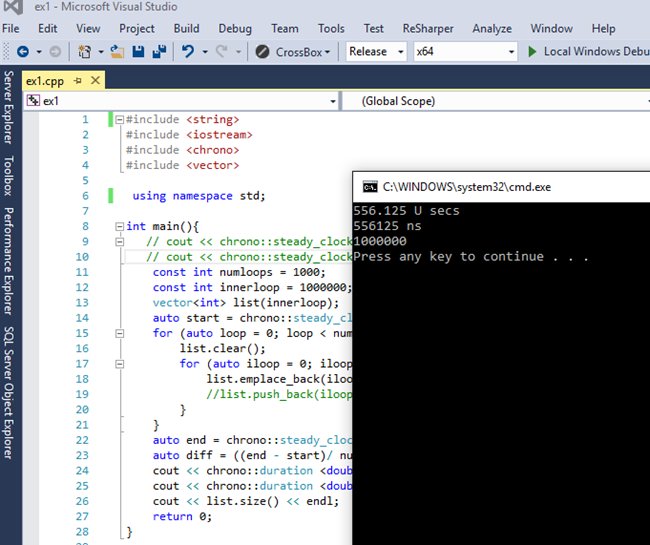The height and width of the screenshot is (545, 650).
Task: Open the ex1 project scope dropdown
Action: (332, 102)
